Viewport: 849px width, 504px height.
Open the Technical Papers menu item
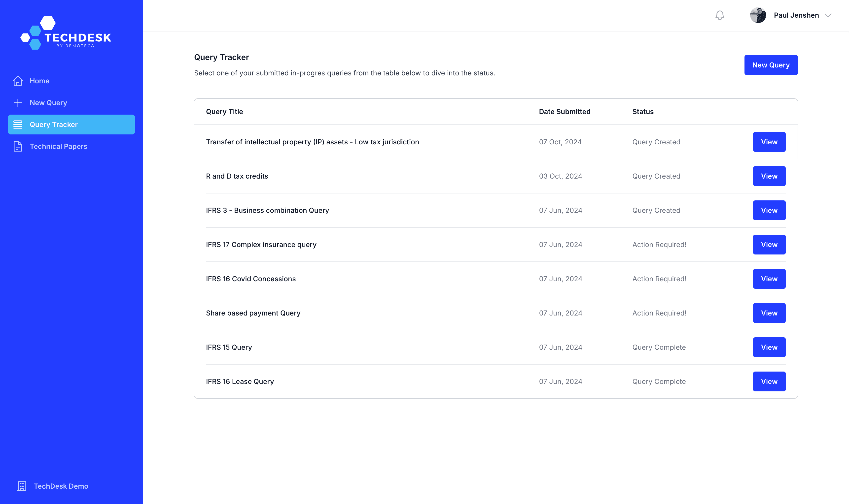[x=58, y=146]
